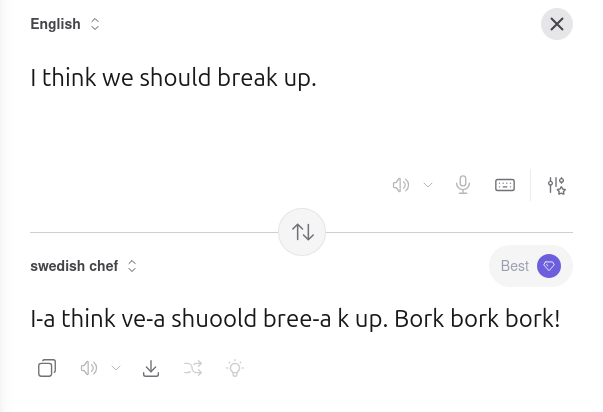Open the on-screen keyboard
Image resolution: width=603 pixels, height=412 pixels.
[x=505, y=185]
